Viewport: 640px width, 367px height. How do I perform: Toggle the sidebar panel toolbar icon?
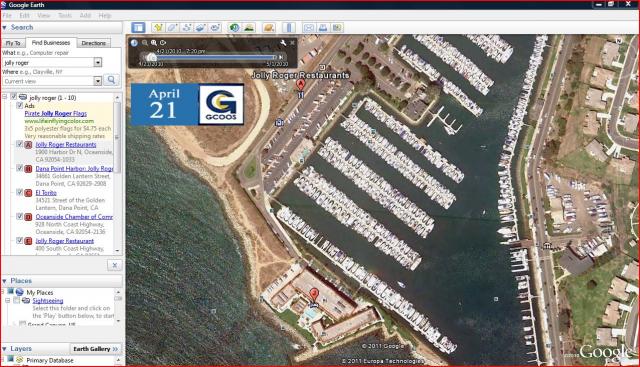click(x=138, y=27)
